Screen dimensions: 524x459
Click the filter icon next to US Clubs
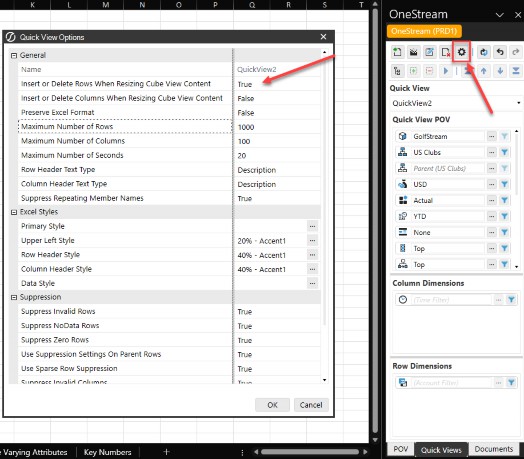(504, 152)
